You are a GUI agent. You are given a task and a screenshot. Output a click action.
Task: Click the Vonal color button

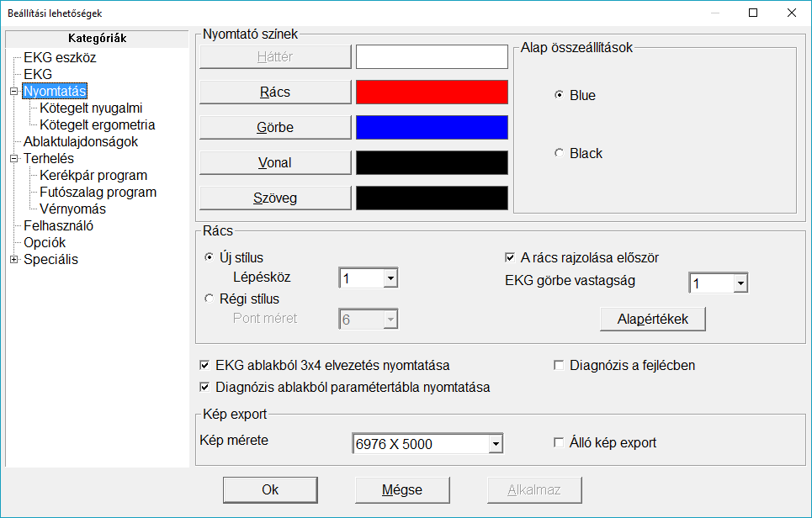click(275, 162)
